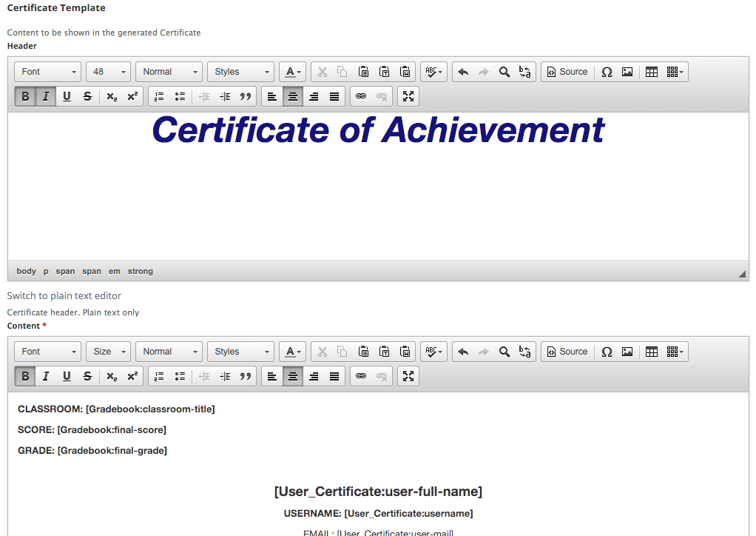Toggle Italic in the Header editor toolbar
The image size is (756, 536).
(x=46, y=96)
